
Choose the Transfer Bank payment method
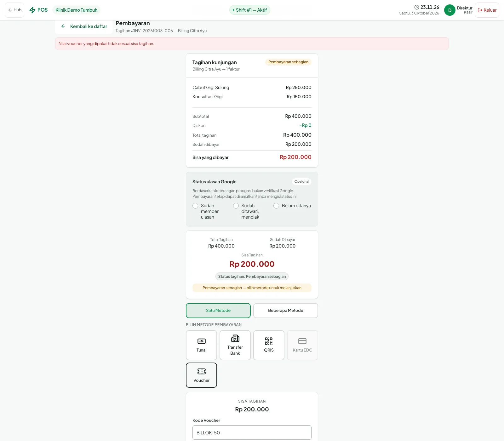[235, 345]
